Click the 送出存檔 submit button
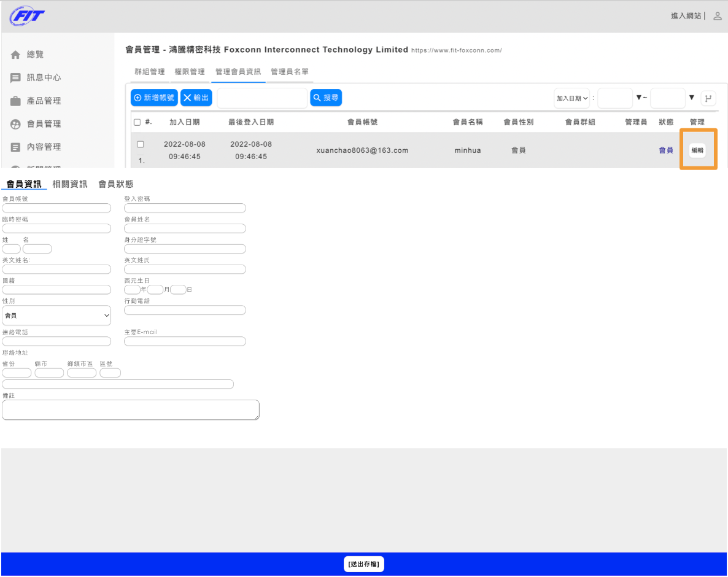This screenshot has width=728, height=577. (x=364, y=565)
